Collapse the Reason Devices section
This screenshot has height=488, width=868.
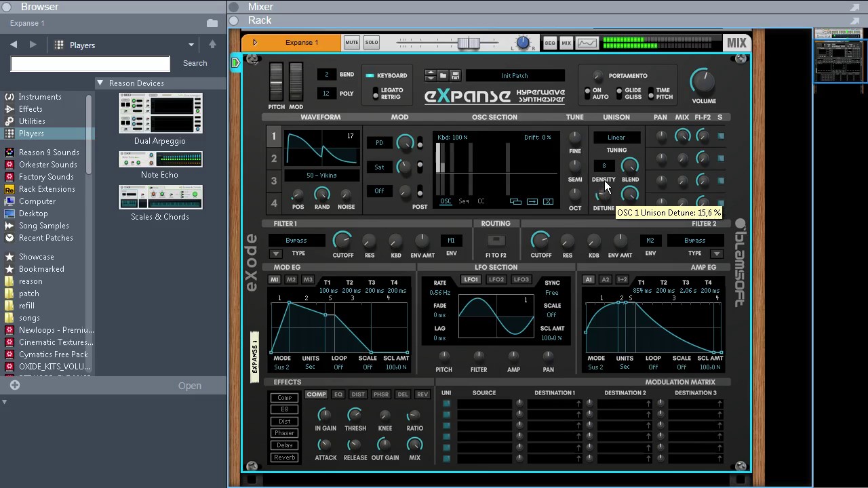[100, 83]
